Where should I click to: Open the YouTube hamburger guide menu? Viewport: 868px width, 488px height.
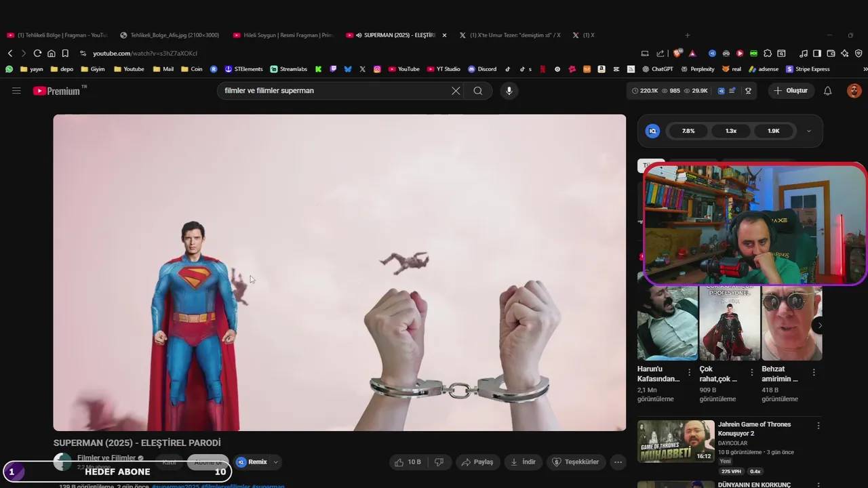(16, 91)
